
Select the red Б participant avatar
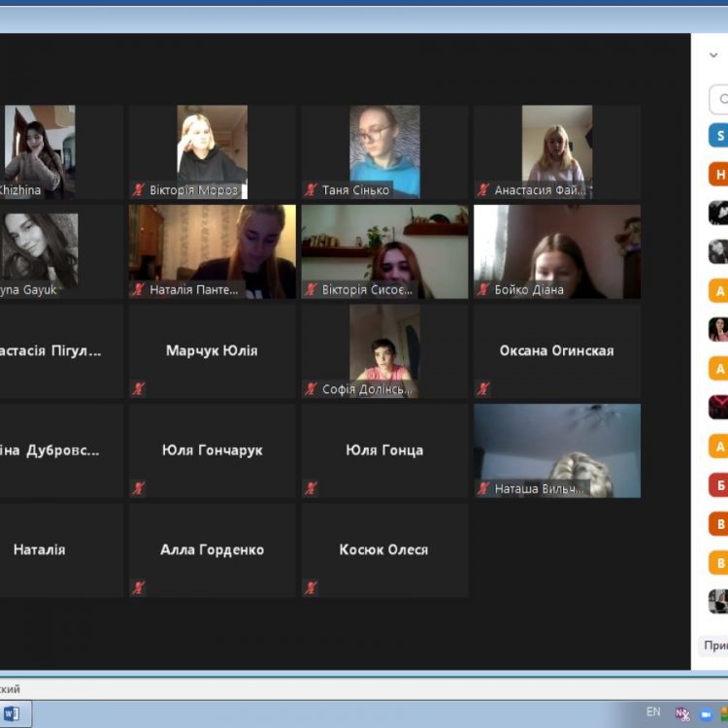click(x=718, y=485)
